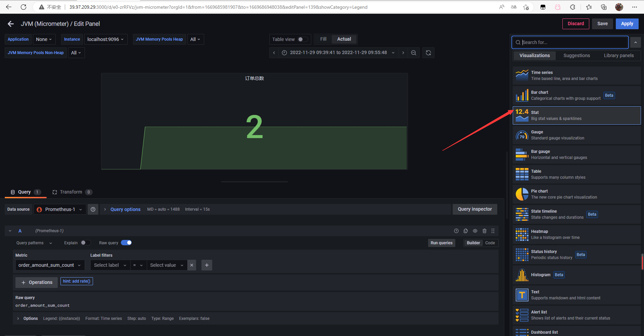Duplicate query A

click(466, 231)
